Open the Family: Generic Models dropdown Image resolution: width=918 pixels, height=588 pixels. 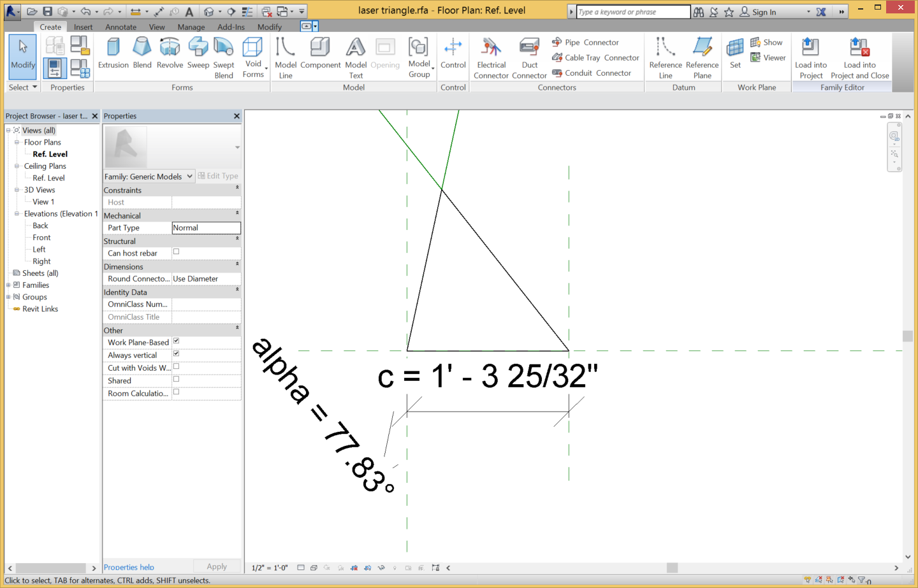(x=149, y=176)
